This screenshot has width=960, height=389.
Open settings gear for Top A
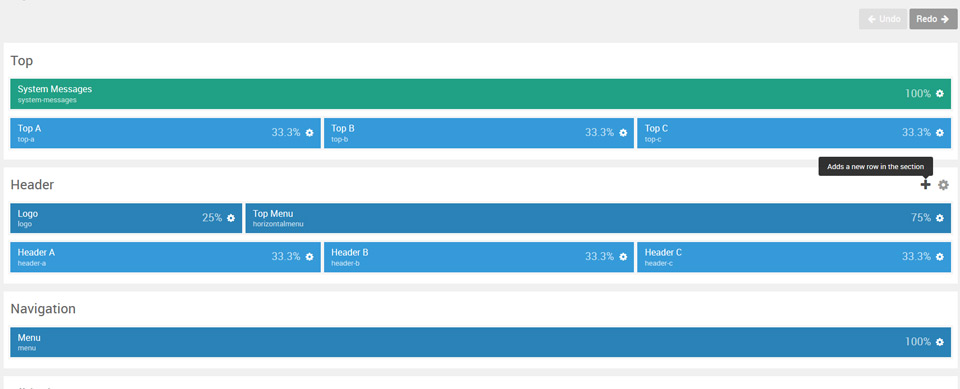[309, 133]
